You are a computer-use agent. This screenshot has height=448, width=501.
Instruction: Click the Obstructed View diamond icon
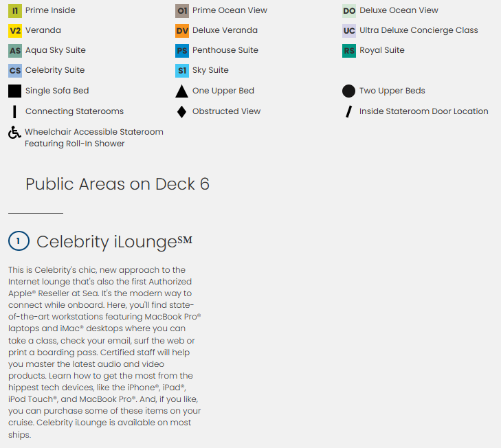point(181,112)
